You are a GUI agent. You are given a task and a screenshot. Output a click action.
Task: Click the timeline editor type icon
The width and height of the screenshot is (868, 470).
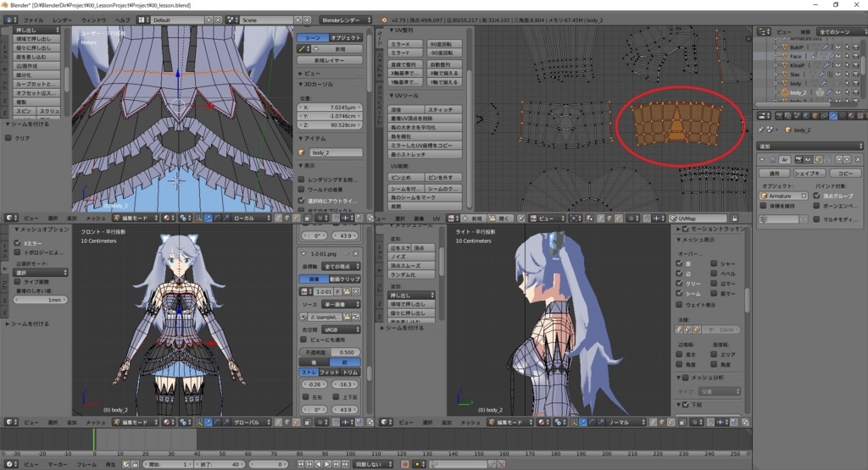[10, 464]
